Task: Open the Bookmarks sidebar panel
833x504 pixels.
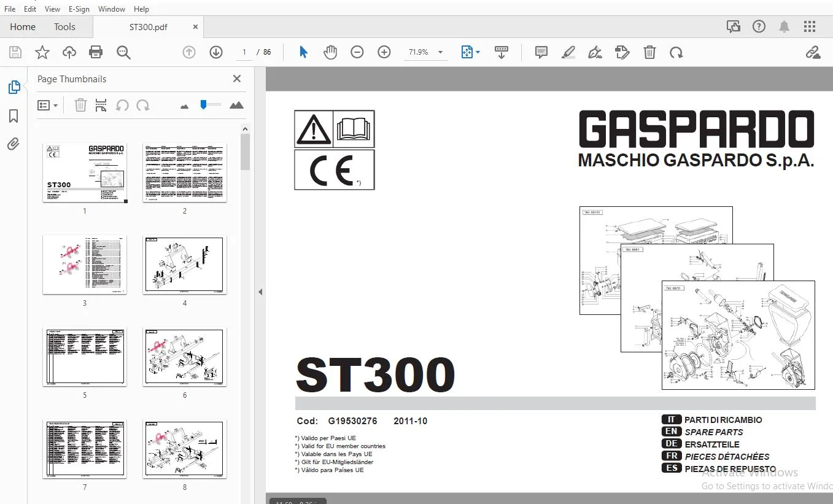Action: pos(14,116)
